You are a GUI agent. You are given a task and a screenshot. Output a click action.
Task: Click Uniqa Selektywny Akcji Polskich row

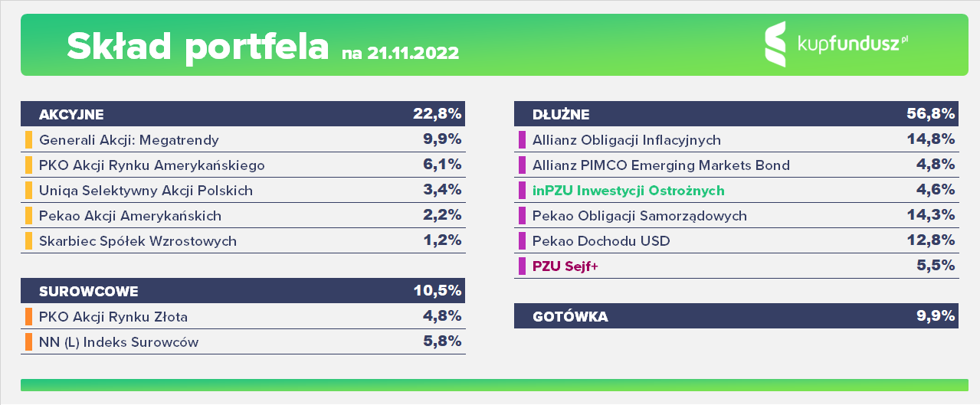pyautogui.click(x=243, y=190)
